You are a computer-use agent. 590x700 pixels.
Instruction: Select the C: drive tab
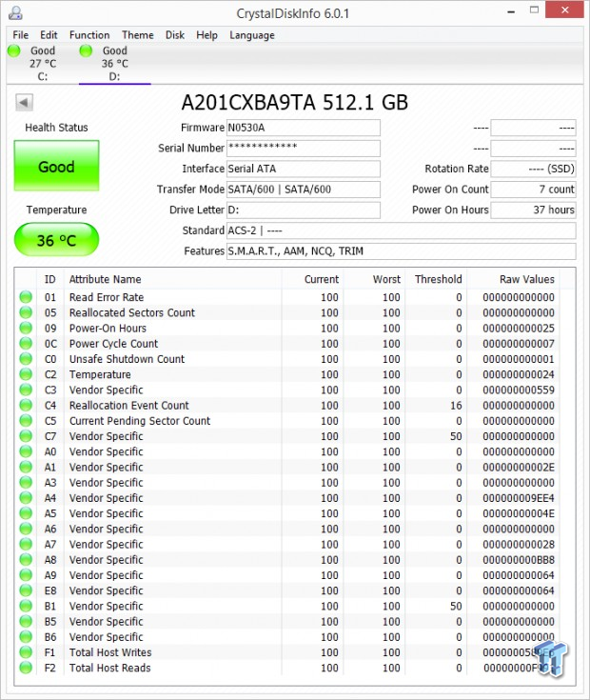(43, 64)
